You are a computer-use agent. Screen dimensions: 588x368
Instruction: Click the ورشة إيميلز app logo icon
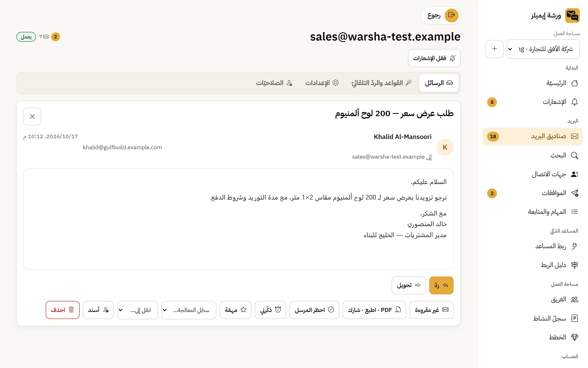(x=572, y=16)
